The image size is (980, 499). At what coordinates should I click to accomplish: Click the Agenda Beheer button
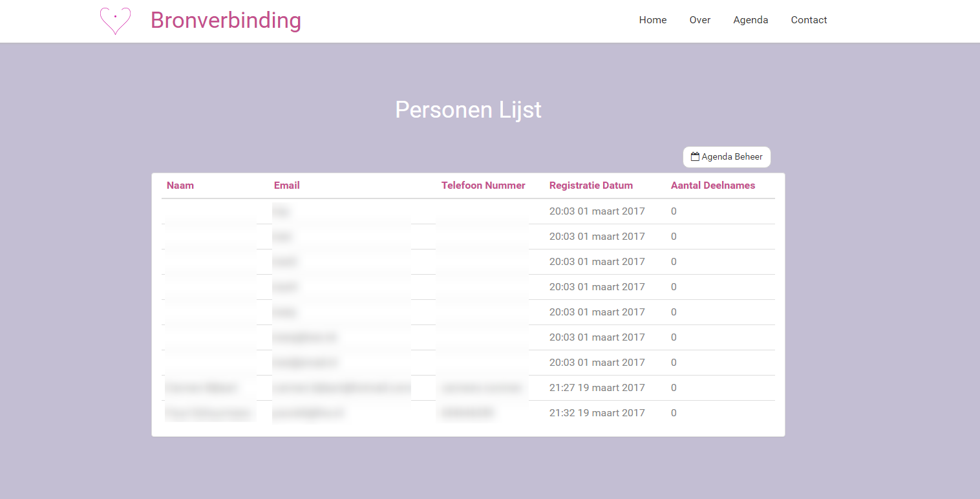pyautogui.click(x=727, y=157)
